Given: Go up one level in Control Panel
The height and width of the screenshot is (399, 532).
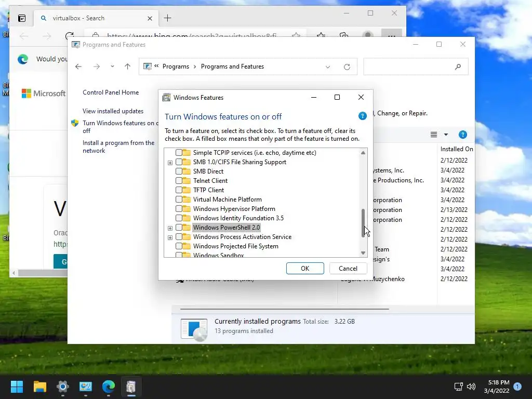Looking at the screenshot, I should 128,66.
